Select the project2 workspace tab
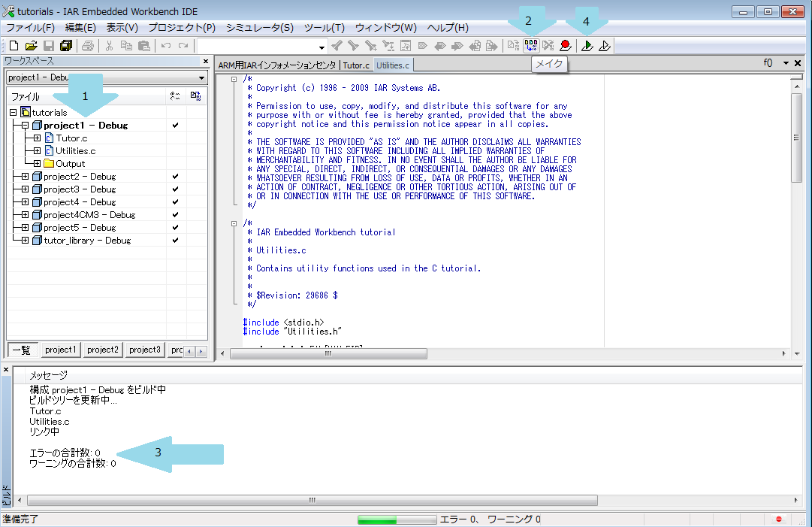This screenshot has height=527, width=812. pos(103,350)
